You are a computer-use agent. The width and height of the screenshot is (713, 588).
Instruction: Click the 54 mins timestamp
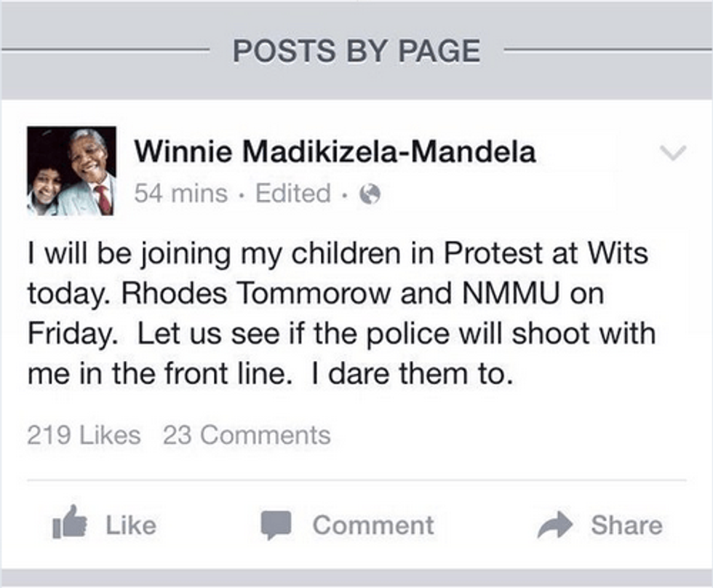181,194
